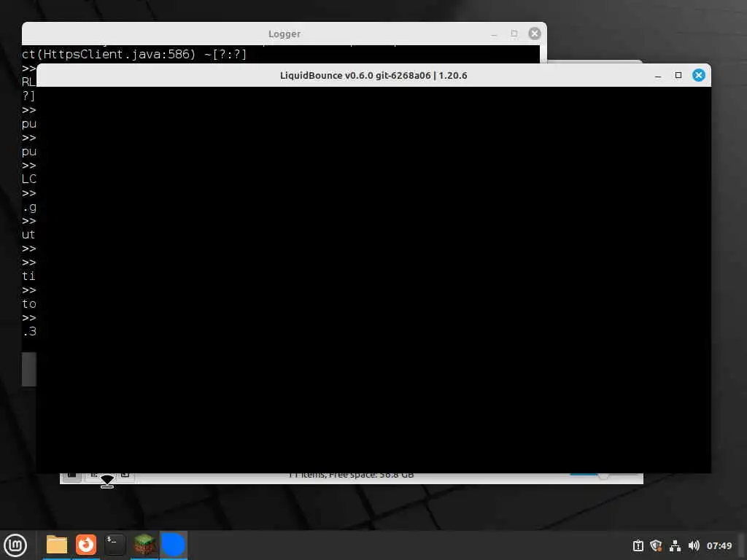Click the Logger horizontal scrollbar thumb
The width and height of the screenshot is (747, 560).
pos(29,369)
